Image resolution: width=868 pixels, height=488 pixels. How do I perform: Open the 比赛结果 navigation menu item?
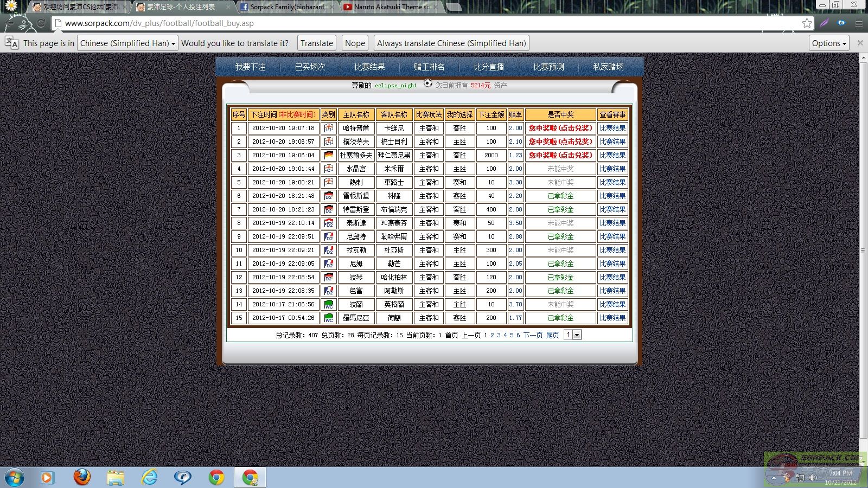pyautogui.click(x=369, y=67)
